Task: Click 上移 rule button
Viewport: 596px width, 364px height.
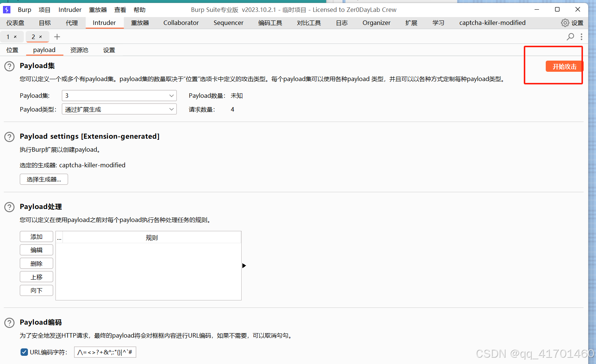Action: (x=36, y=277)
